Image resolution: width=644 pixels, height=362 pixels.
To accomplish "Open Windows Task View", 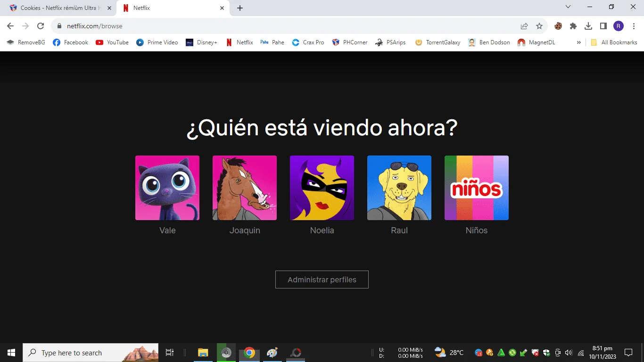I will point(170,353).
